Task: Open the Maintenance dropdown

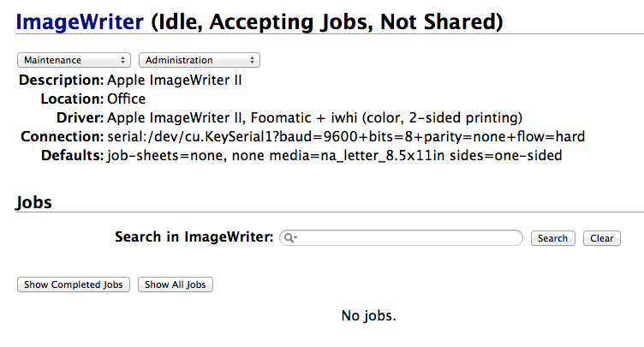Action: [75, 60]
